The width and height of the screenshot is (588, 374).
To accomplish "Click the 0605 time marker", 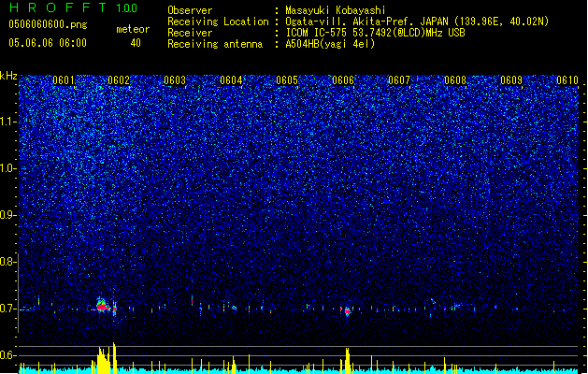I will click(x=287, y=80).
